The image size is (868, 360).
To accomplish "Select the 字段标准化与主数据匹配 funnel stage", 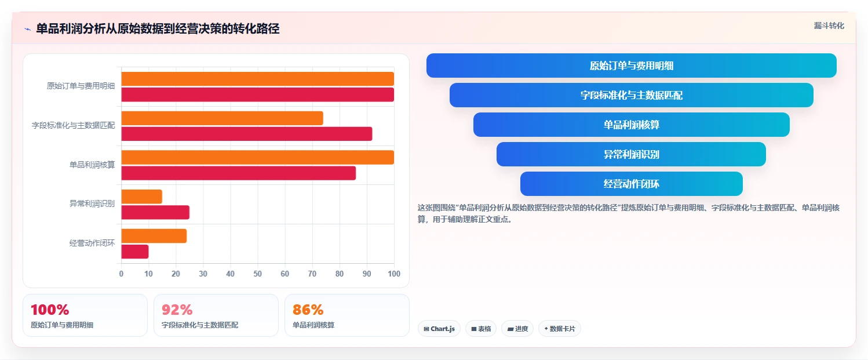I will [631, 95].
